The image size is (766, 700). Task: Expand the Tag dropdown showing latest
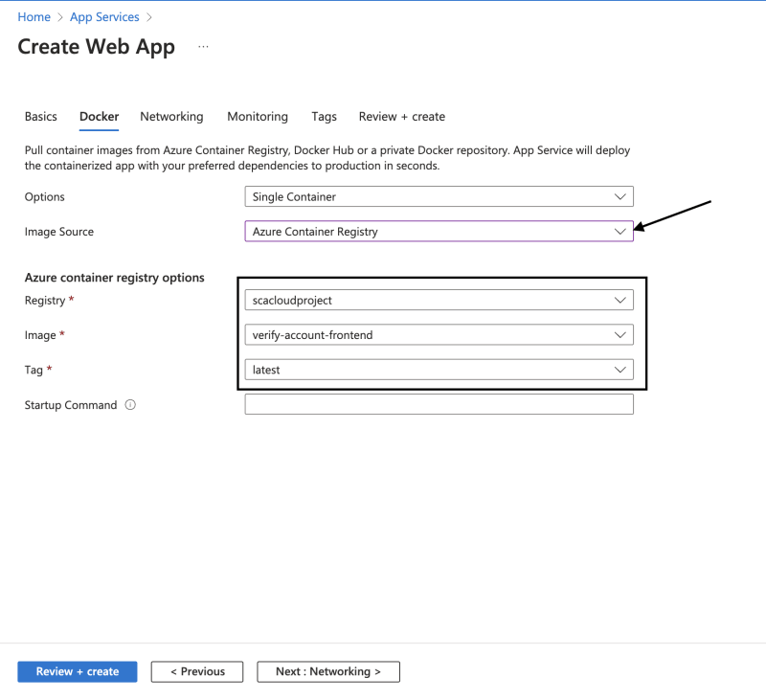(439, 370)
